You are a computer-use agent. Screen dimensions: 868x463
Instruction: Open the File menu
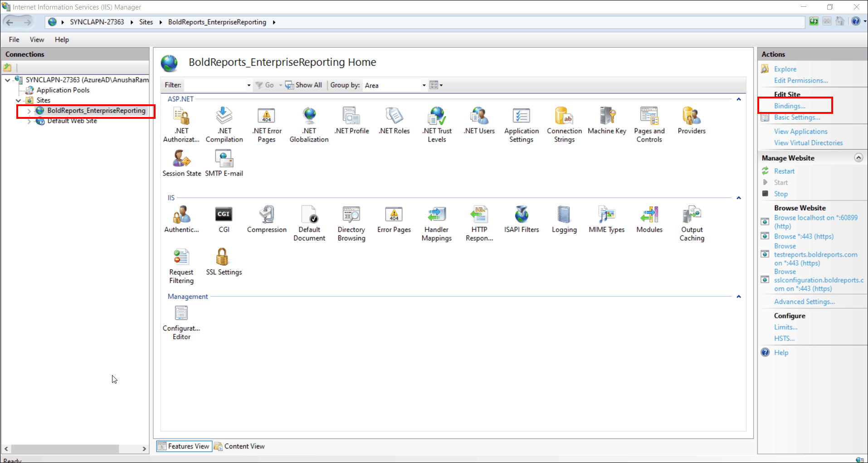14,39
